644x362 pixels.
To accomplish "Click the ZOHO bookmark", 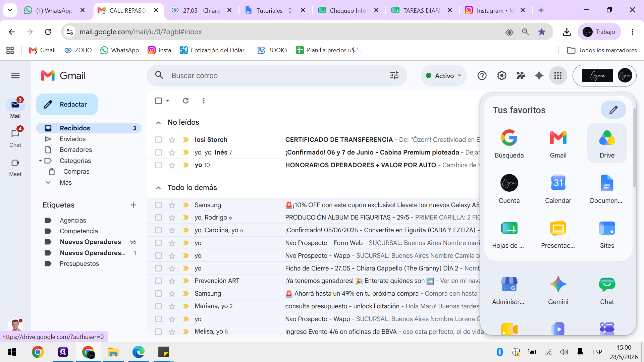I will click(78, 50).
